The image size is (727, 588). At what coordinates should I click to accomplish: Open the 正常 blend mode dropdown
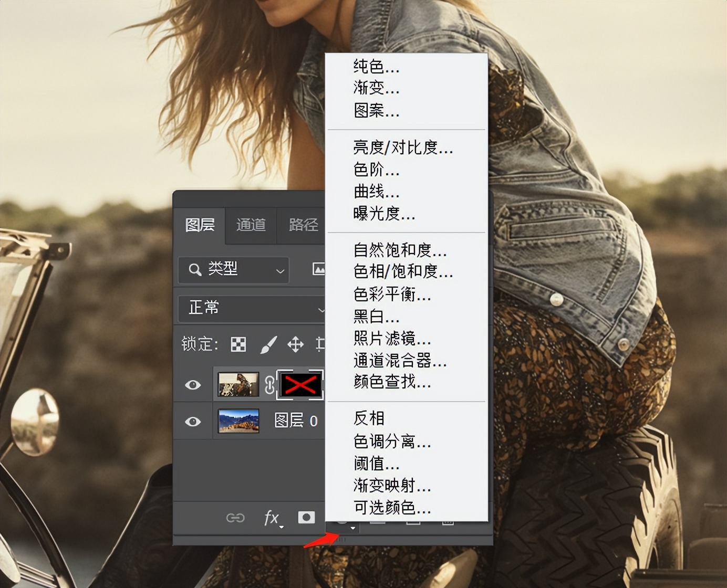click(251, 308)
